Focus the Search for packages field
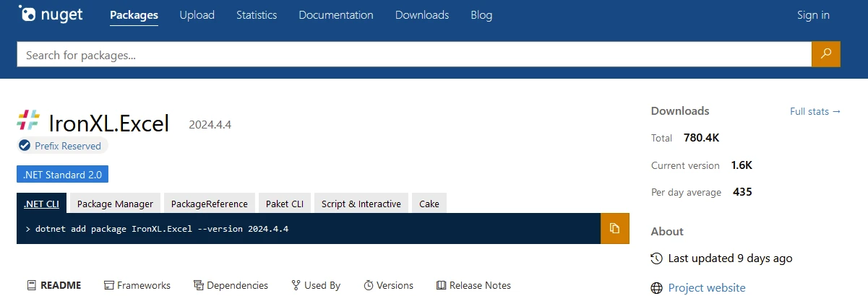The width and height of the screenshot is (868, 296). point(414,54)
